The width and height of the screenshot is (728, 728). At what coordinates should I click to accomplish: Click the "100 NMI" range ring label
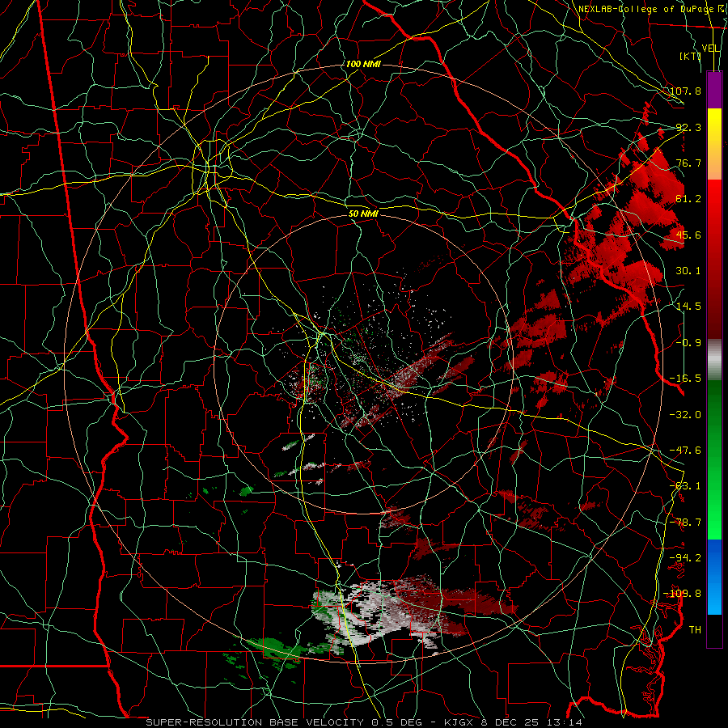pyautogui.click(x=363, y=64)
